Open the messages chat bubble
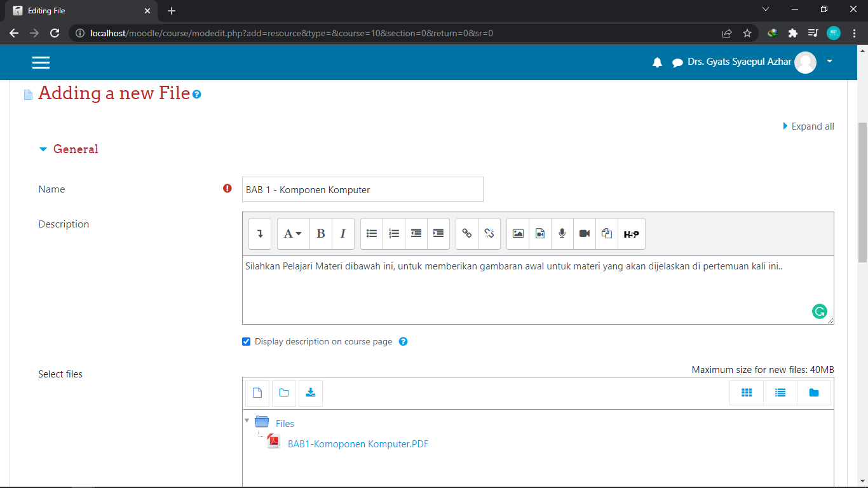This screenshot has width=868, height=488. pos(677,63)
